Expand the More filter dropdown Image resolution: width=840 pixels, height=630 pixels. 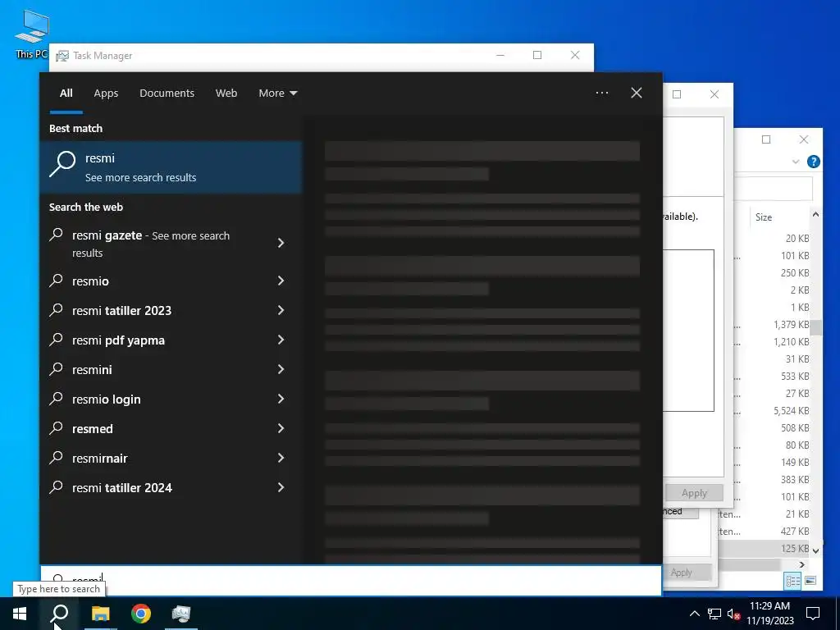pos(277,94)
